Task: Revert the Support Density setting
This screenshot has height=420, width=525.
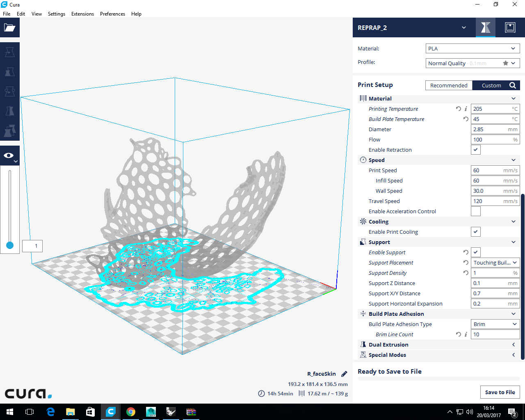Action: [x=466, y=273]
